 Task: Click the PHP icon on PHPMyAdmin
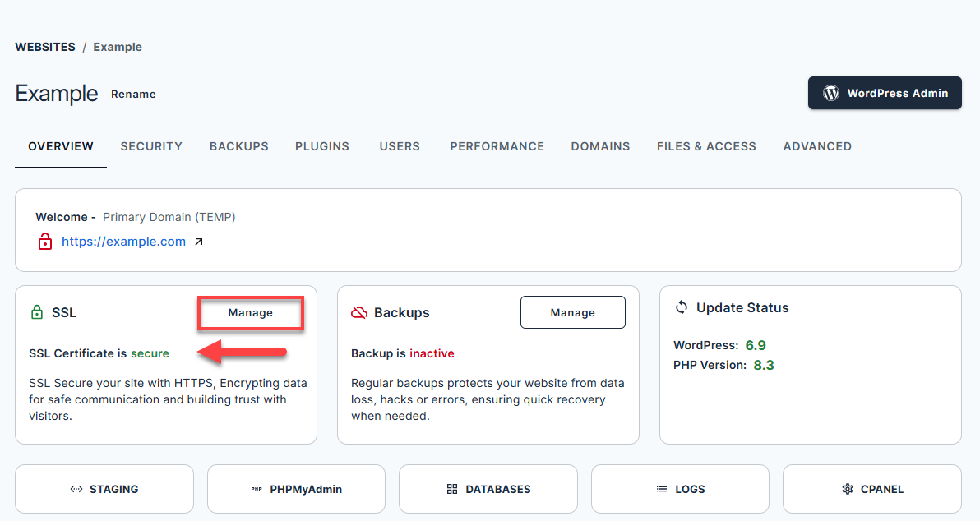(x=257, y=489)
